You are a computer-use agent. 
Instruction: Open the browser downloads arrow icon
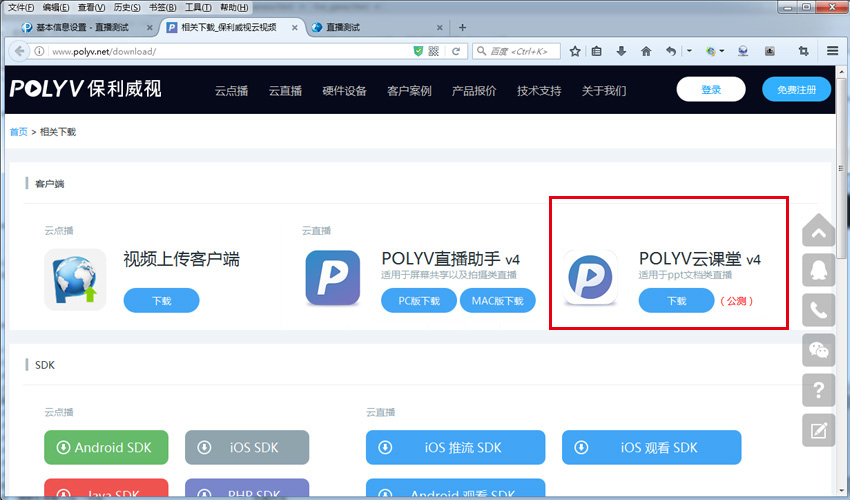tap(621, 51)
